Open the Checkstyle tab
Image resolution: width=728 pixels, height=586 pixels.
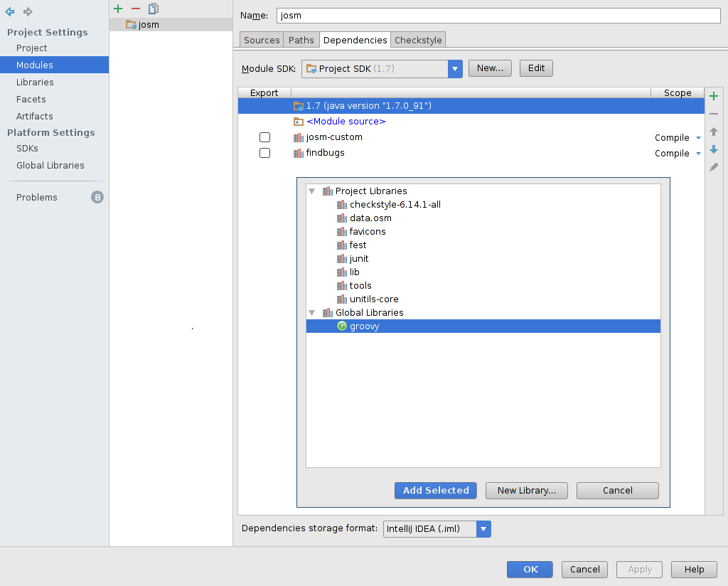[418, 40]
